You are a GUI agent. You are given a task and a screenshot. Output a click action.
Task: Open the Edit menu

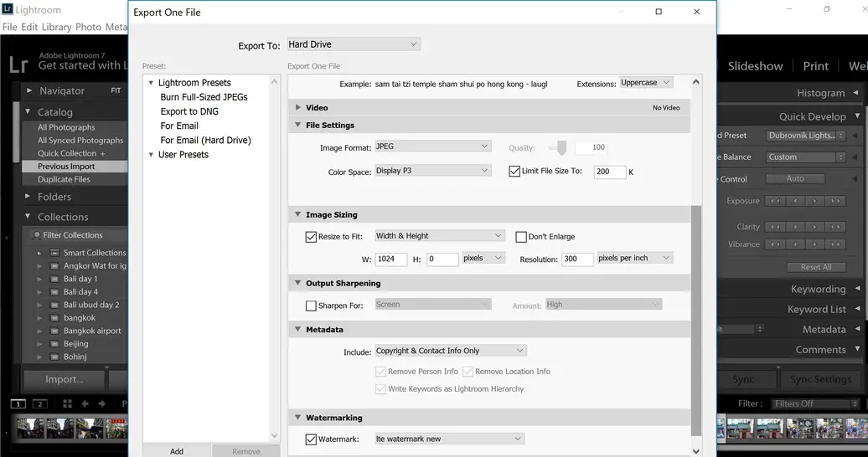tap(29, 27)
